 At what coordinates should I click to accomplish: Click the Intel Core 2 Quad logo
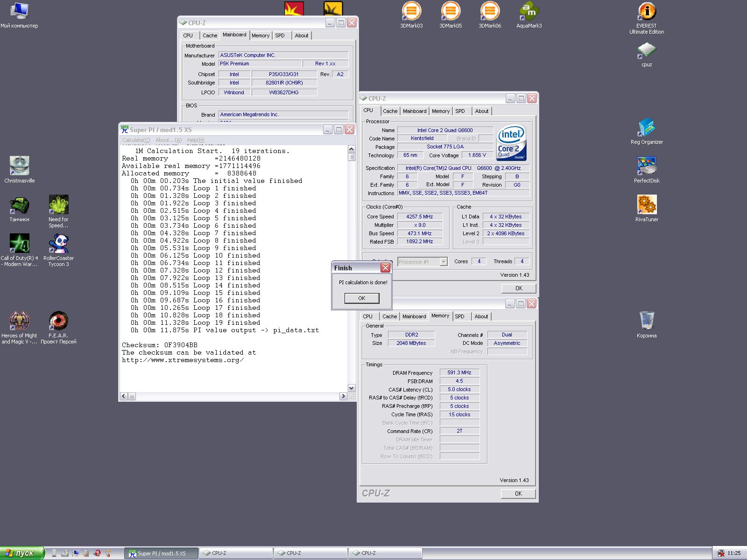[x=511, y=143]
